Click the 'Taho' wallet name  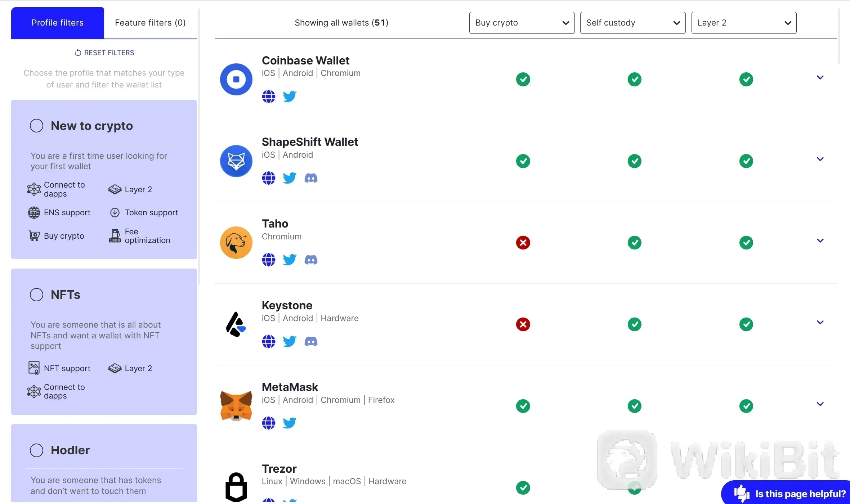275,224
